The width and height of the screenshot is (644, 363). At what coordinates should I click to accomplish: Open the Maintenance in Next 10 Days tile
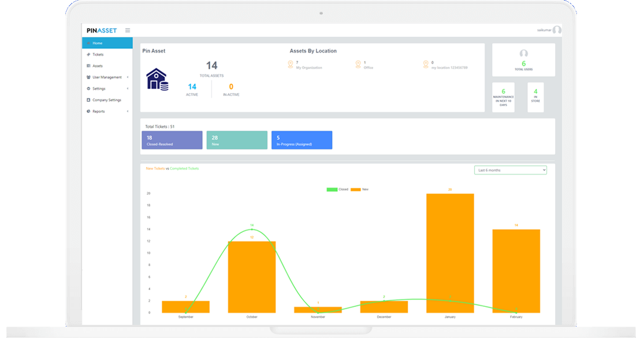coord(504,98)
